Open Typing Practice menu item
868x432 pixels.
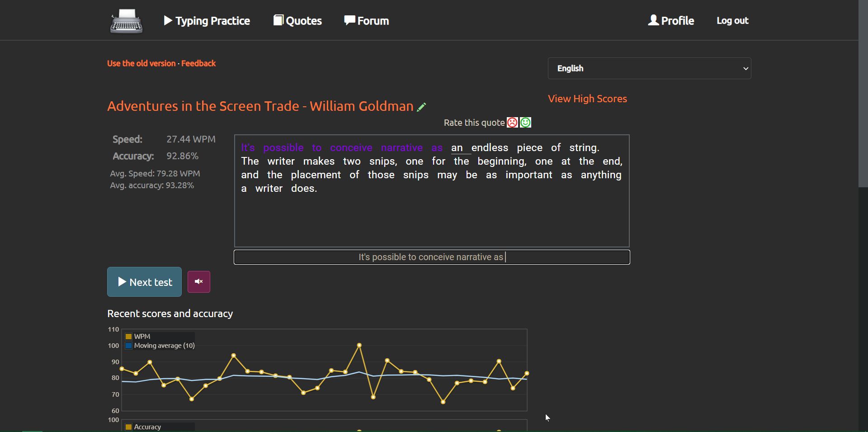207,21
